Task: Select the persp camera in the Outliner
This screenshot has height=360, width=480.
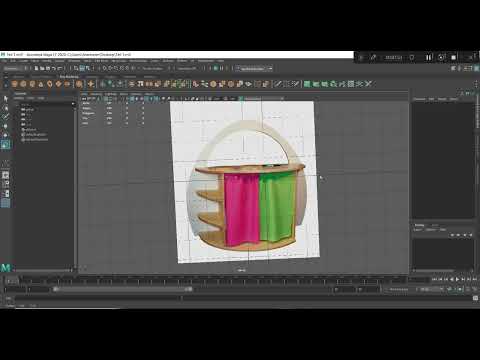Action: tap(27, 109)
